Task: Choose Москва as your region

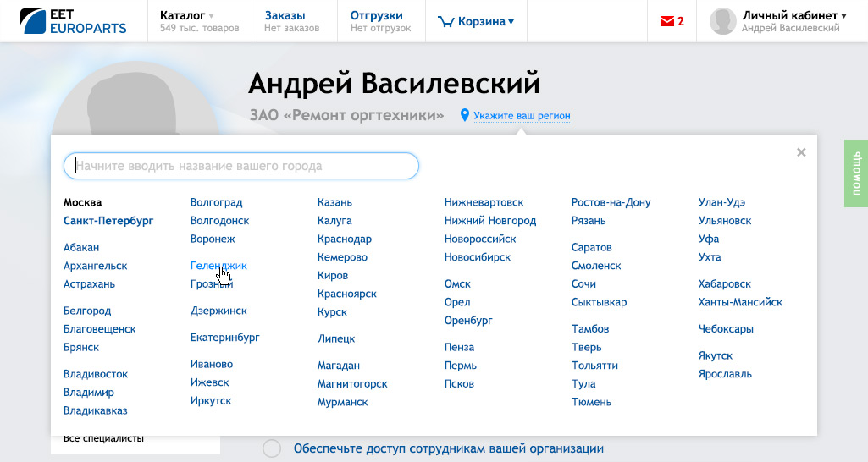Action: click(x=82, y=202)
